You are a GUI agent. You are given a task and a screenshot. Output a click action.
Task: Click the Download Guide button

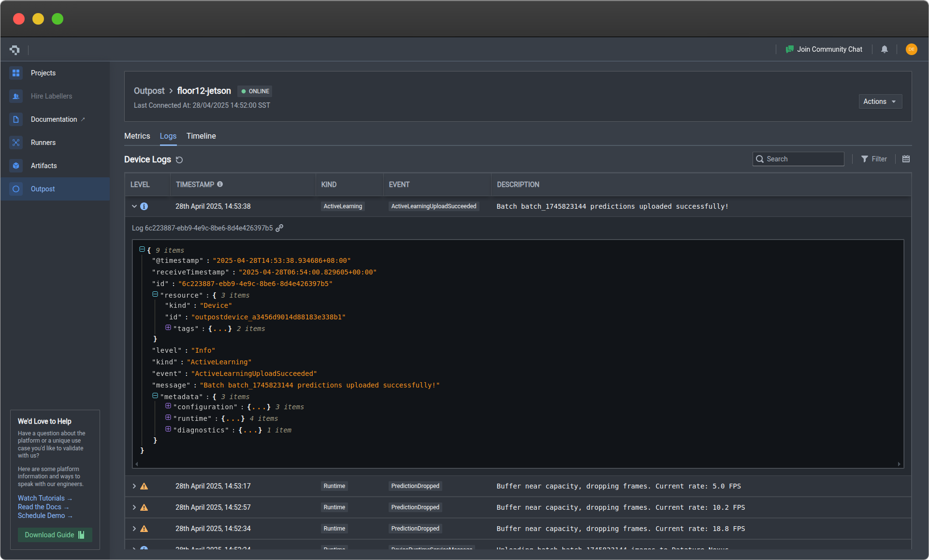pos(55,535)
